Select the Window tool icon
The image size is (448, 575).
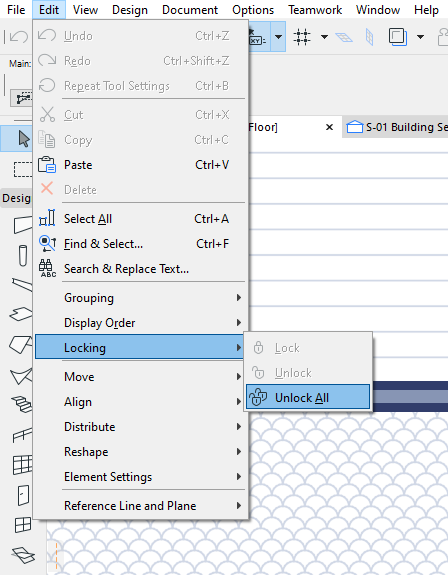23,525
